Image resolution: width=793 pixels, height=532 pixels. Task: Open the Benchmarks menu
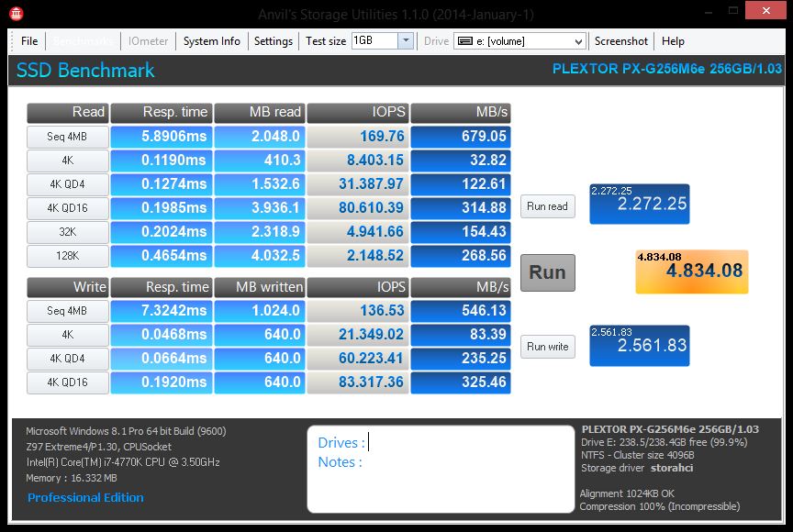[x=83, y=41]
